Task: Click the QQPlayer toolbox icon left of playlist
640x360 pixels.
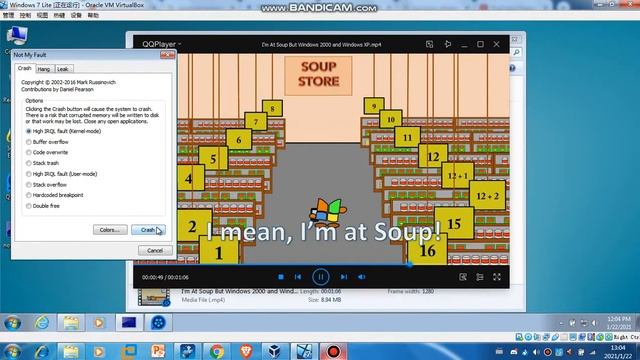Action: coord(463,277)
